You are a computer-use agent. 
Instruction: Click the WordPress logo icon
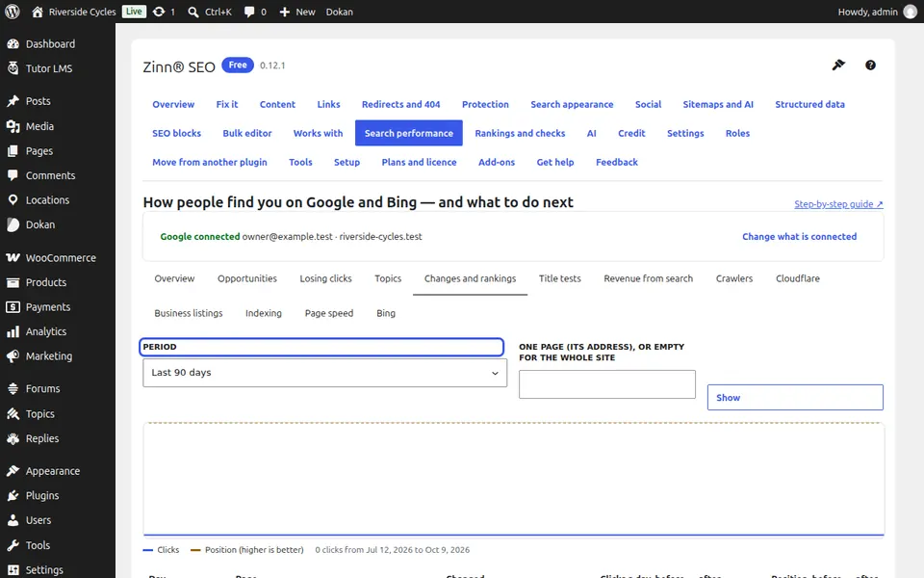pos(13,12)
